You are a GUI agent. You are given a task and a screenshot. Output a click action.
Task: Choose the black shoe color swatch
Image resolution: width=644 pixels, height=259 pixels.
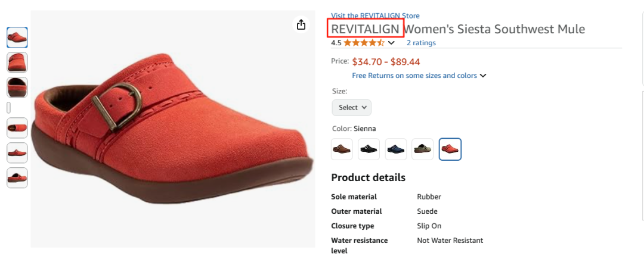click(x=369, y=149)
